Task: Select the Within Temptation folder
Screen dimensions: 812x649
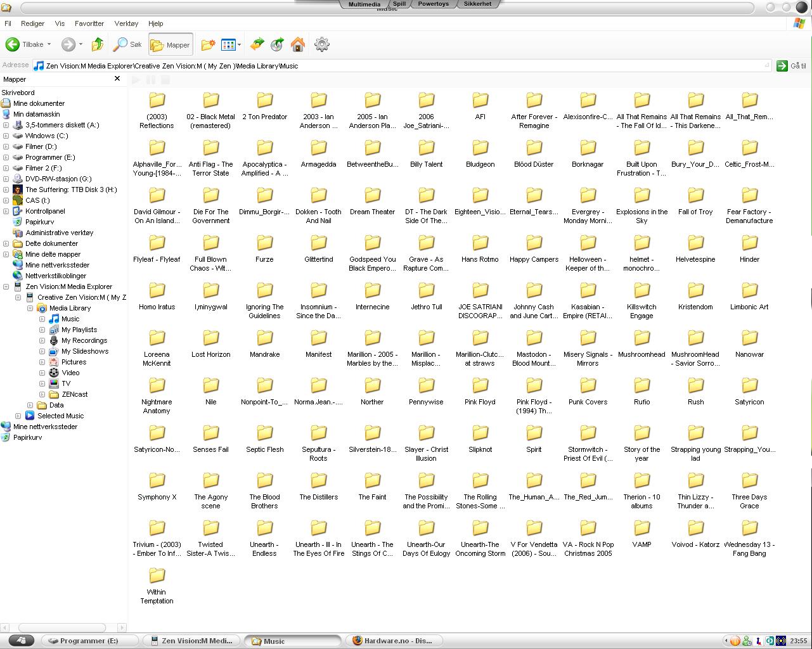Action: (157, 586)
